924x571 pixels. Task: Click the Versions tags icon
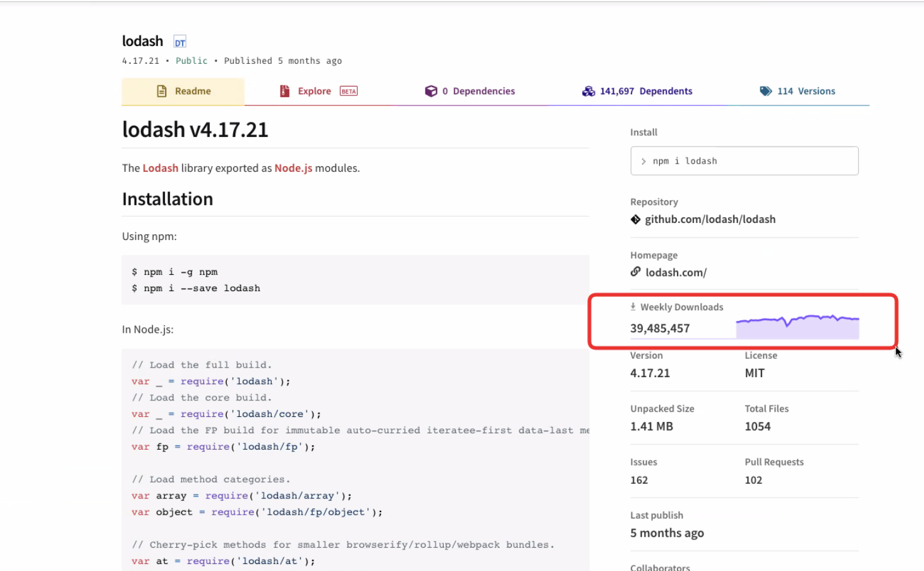[766, 92]
